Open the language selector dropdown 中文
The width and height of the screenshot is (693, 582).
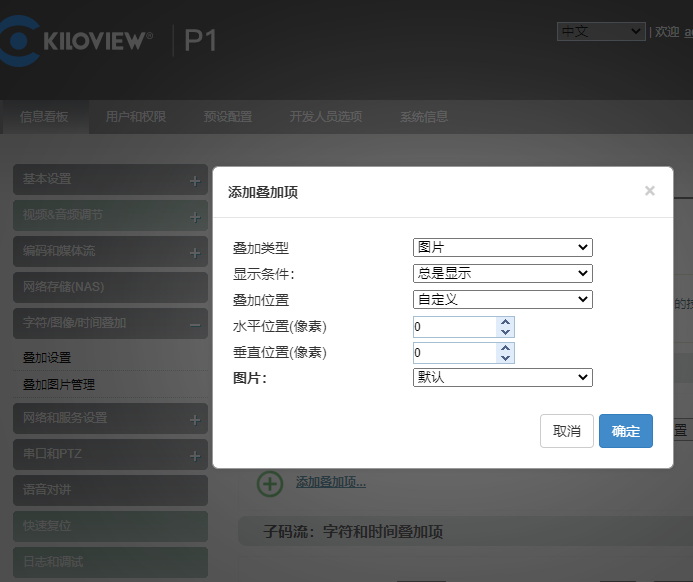point(601,32)
